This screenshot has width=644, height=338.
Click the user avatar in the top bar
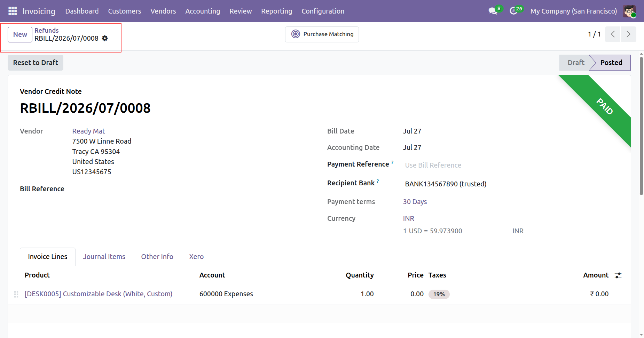click(x=629, y=11)
